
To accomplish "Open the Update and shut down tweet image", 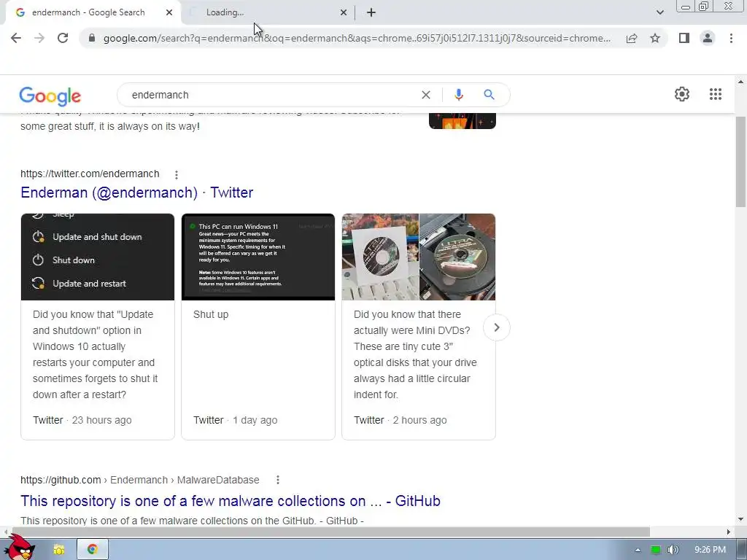I will tap(98, 257).
